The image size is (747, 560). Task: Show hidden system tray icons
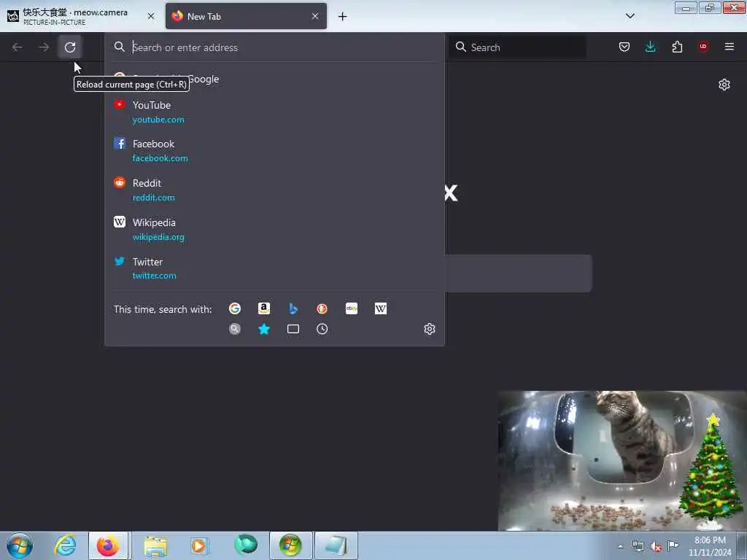pos(620,547)
